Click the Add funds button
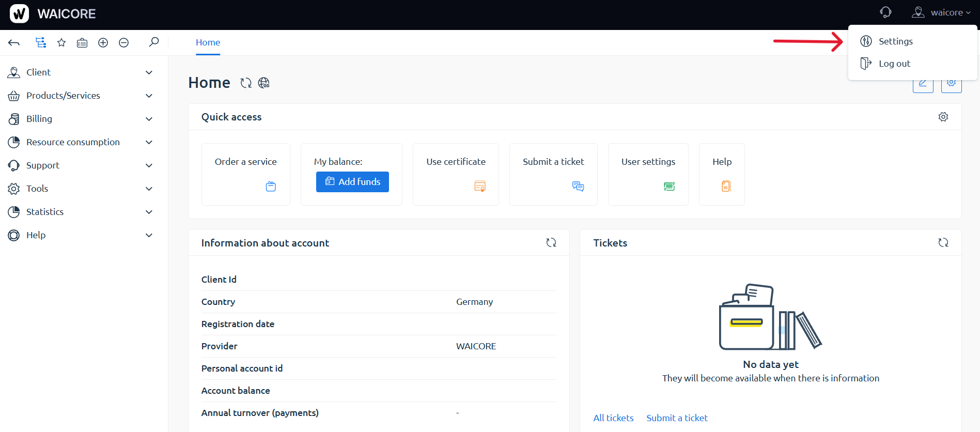The image size is (980, 432). point(352,182)
